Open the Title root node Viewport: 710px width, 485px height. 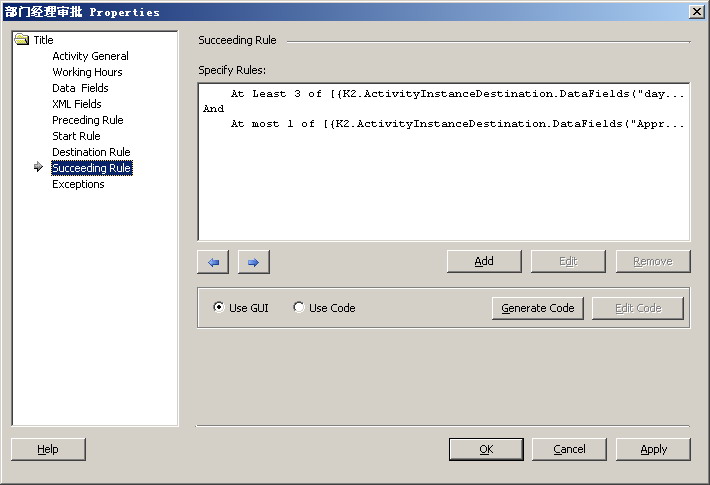pos(43,40)
